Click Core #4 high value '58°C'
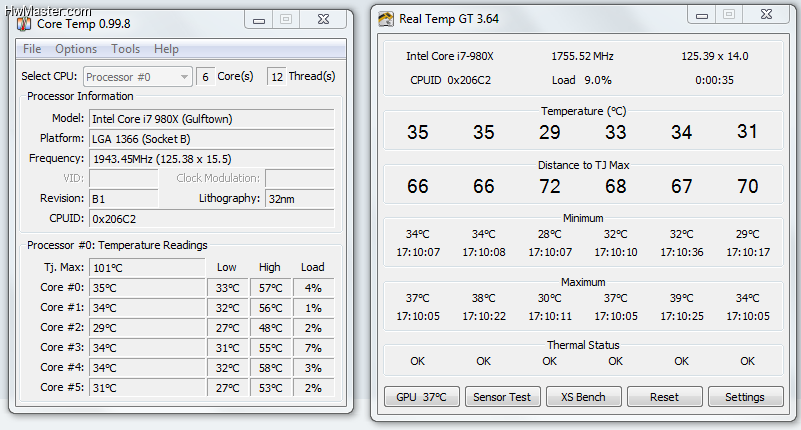 [x=270, y=368]
